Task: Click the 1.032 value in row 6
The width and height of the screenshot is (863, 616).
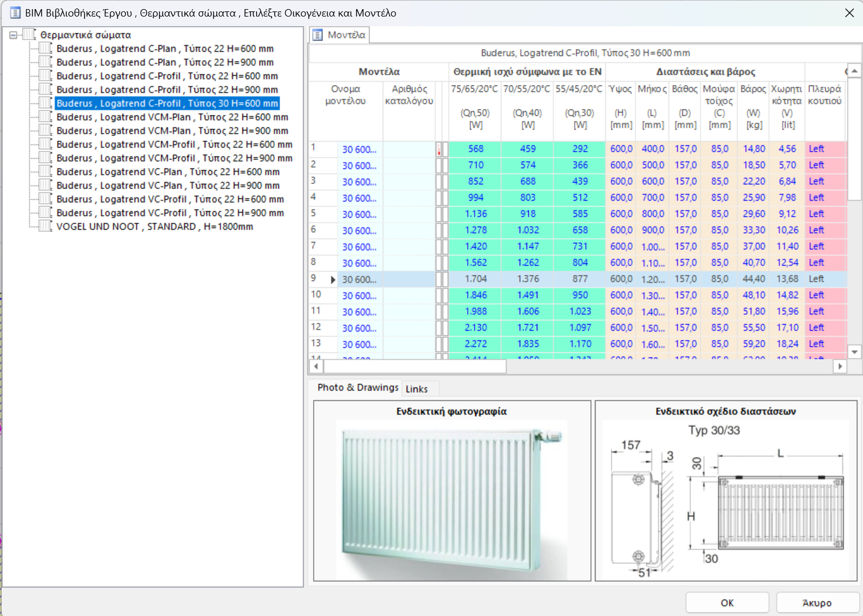Action: click(x=528, y=230)
